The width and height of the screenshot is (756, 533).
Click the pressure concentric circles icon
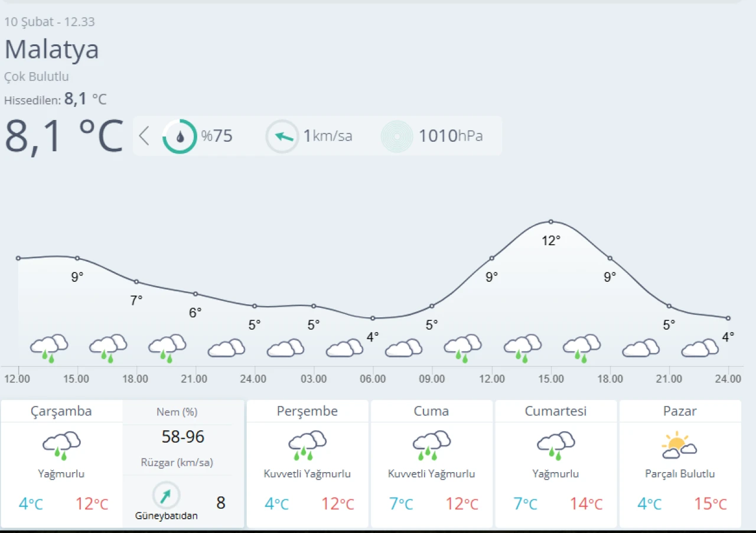click(397, 136)
